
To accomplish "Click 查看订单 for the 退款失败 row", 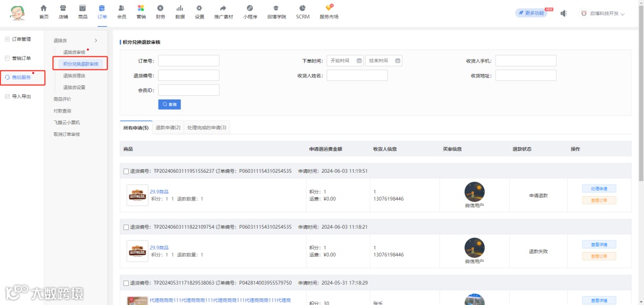I will pyautogui.click(x=599, y=256).
